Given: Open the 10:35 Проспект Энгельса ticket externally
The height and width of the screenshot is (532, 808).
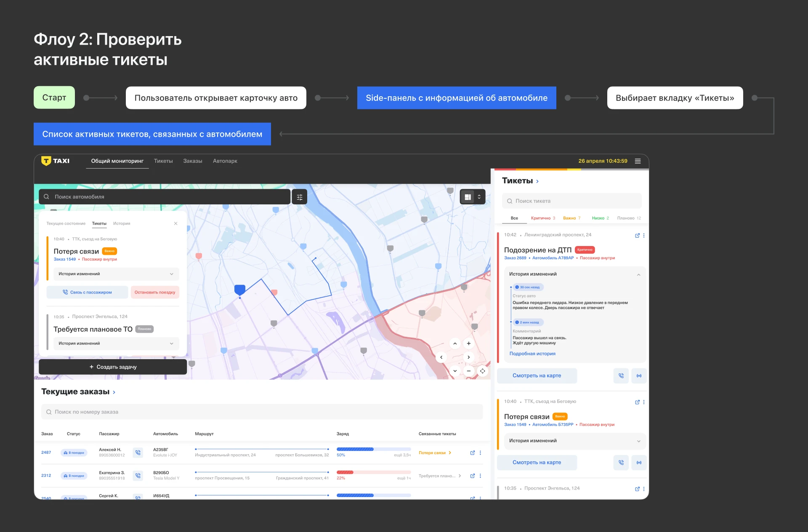Looking at the screenshot, I should [x=637, y=489].
